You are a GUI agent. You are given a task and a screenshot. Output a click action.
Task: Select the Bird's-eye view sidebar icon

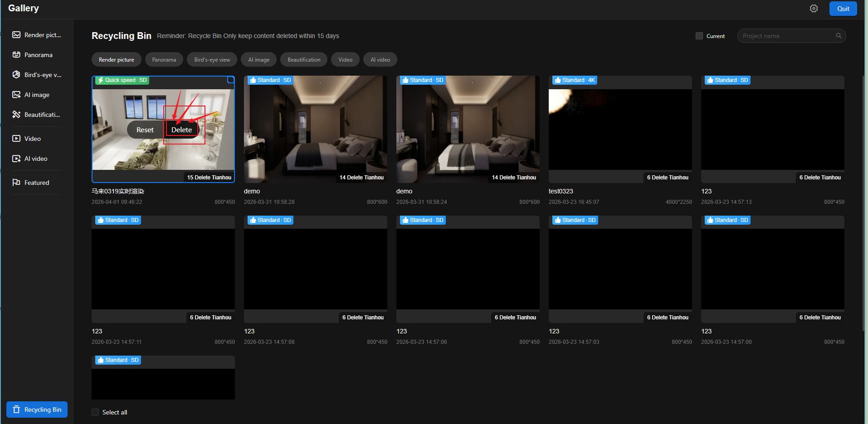(x=16, y=75)
